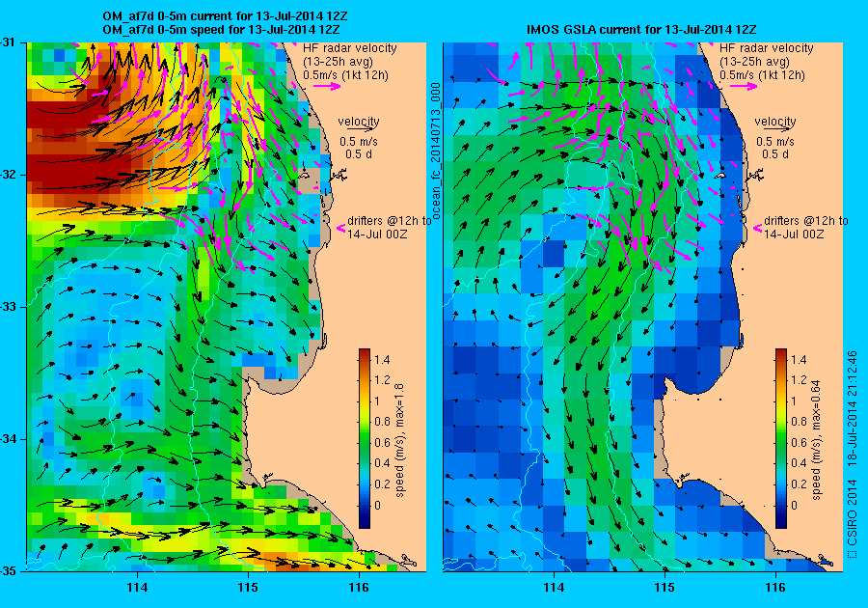Screen dimensions: 868x608
Task: Click the -33 latitude axis label
Action: click(7, 307)
